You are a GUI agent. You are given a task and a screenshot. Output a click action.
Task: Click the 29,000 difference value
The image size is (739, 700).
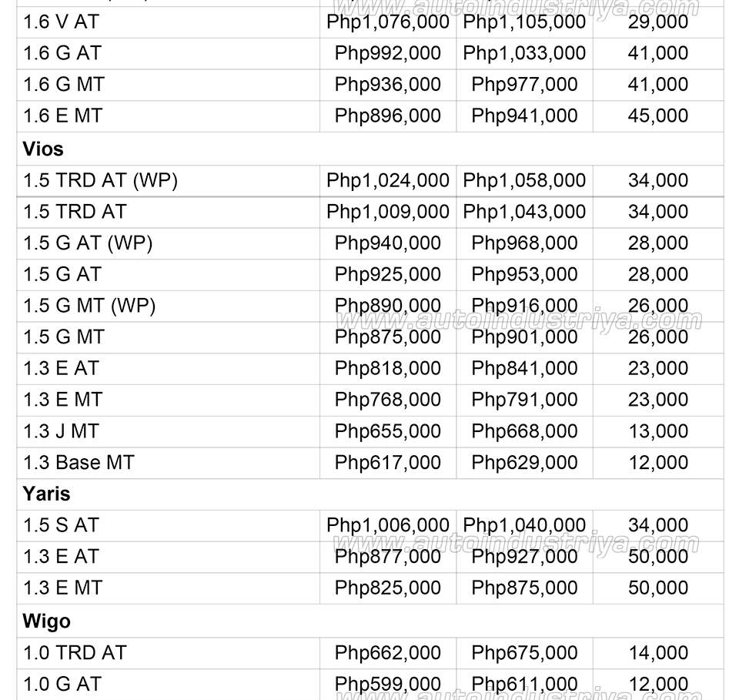point(658,22)
